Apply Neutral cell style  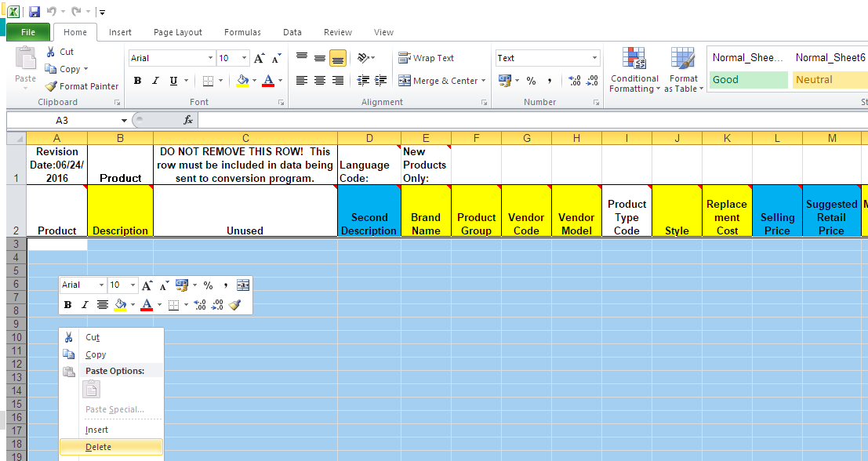pos(830,80)
